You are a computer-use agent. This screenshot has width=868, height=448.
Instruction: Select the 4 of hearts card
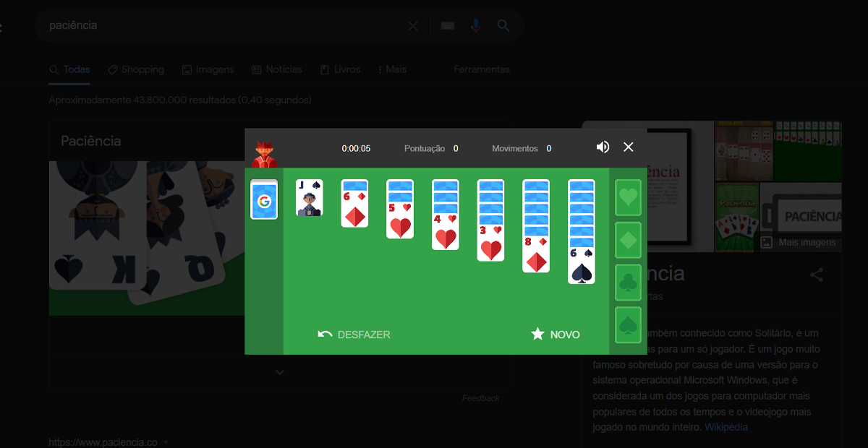(x=446, y=231)
